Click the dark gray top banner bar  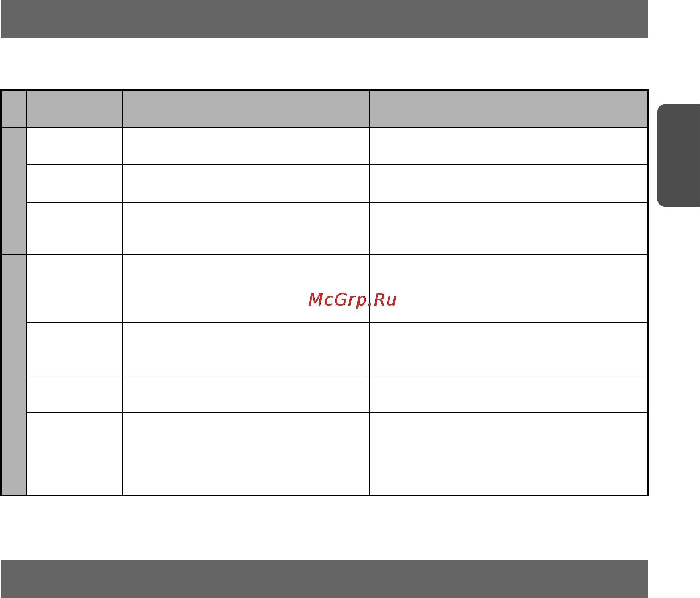(324, 19)
